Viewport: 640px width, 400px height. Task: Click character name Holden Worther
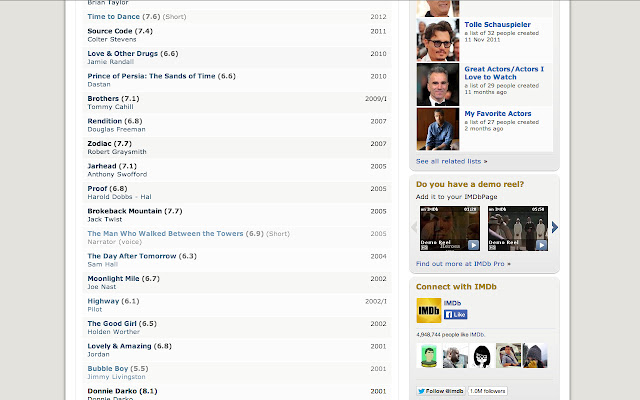pyautogui.click(x=113, y=332)
